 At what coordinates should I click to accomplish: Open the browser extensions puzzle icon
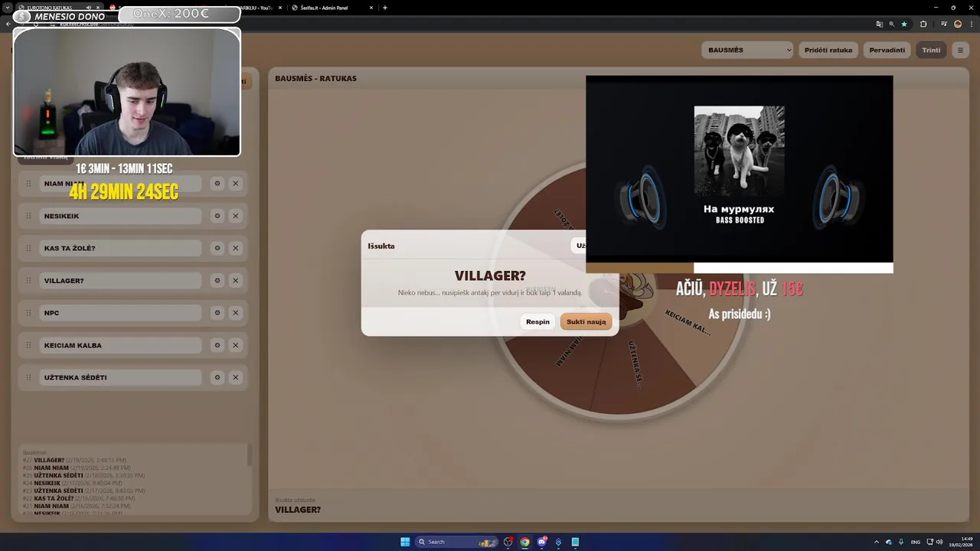[923, 24]
